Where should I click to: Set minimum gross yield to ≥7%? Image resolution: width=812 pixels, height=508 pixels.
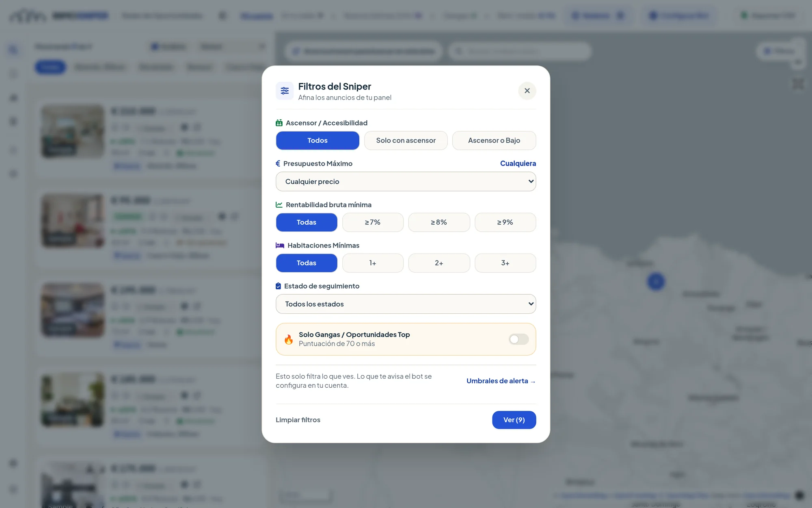coord(373,222)
